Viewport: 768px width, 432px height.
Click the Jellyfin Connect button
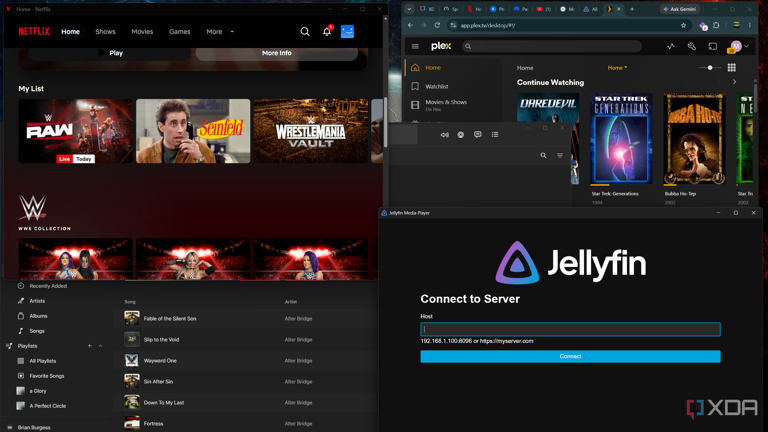pos(570,357)
